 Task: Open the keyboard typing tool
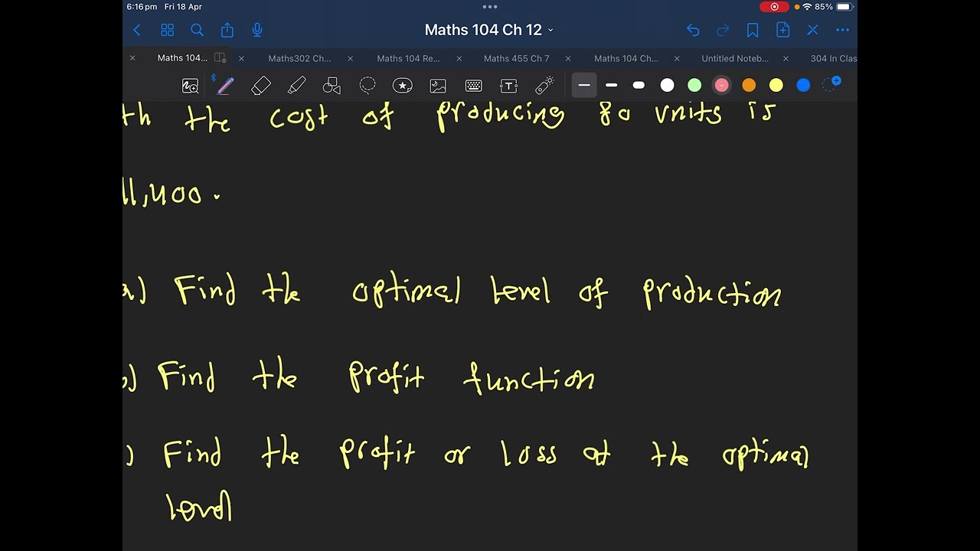click(x=474, y=86)
